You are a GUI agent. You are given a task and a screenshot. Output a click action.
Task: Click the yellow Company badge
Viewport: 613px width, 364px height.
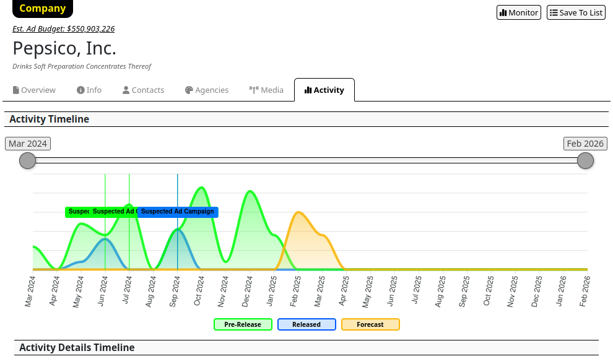point(43,8)
